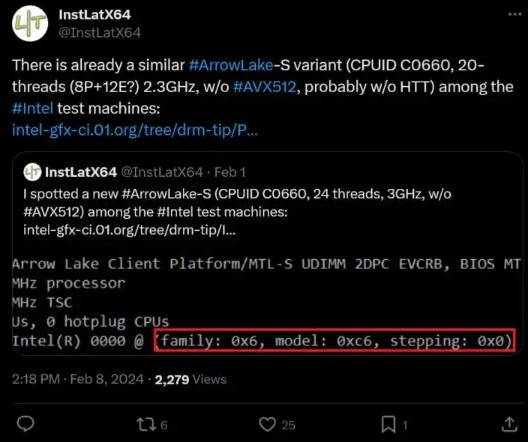Click the 2,279 Views counter
The width and height of the screenshot is (528, 442).
pyautogui.click(x=191, y=379)
